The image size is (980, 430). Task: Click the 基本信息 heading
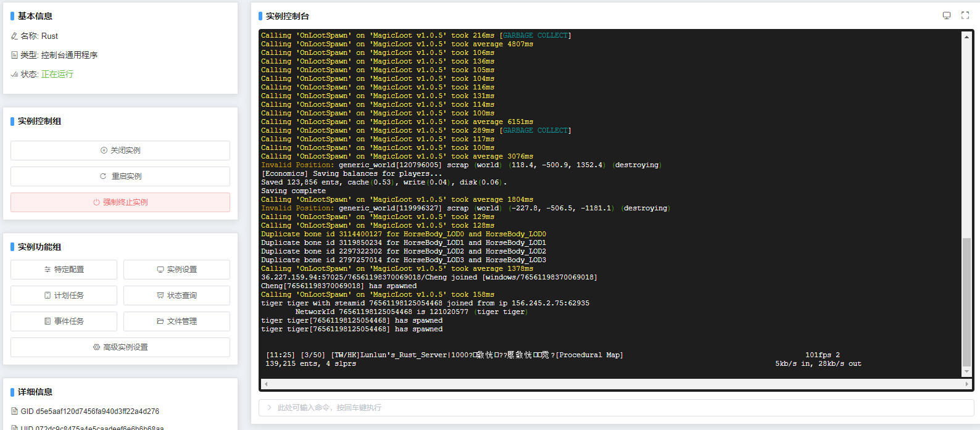point(35,16)
